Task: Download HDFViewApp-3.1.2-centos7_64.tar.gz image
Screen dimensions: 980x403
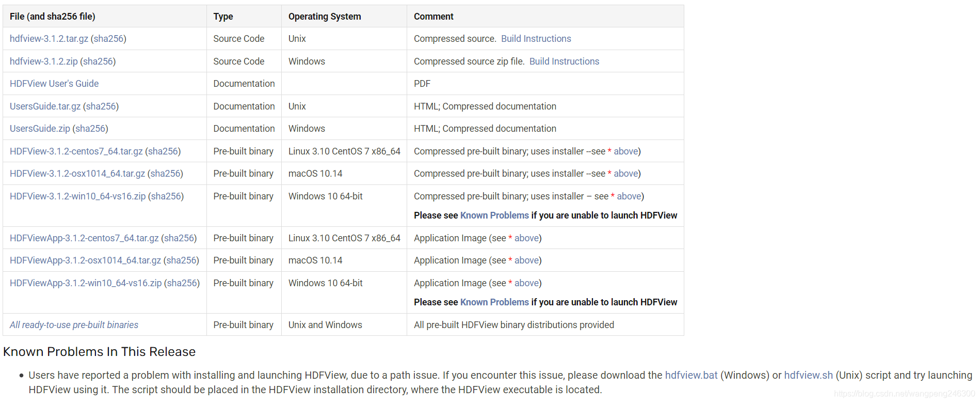Action: [x=84, y=238]
